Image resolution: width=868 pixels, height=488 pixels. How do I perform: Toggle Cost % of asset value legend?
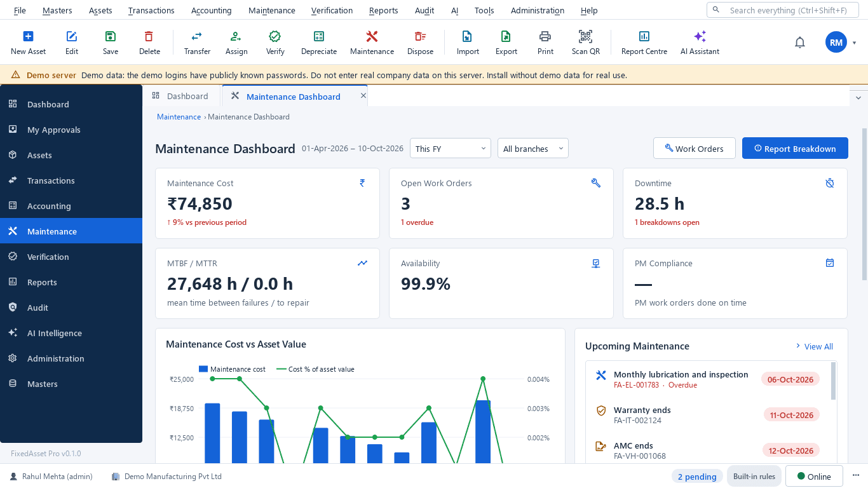315,369
